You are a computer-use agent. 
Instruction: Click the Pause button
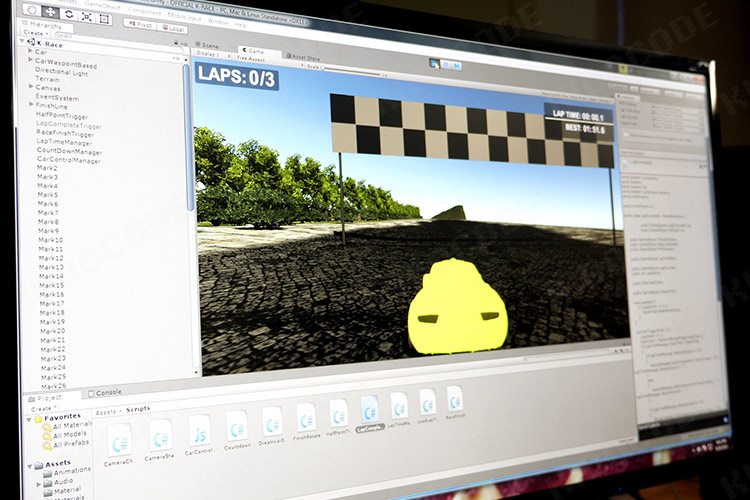446,65
